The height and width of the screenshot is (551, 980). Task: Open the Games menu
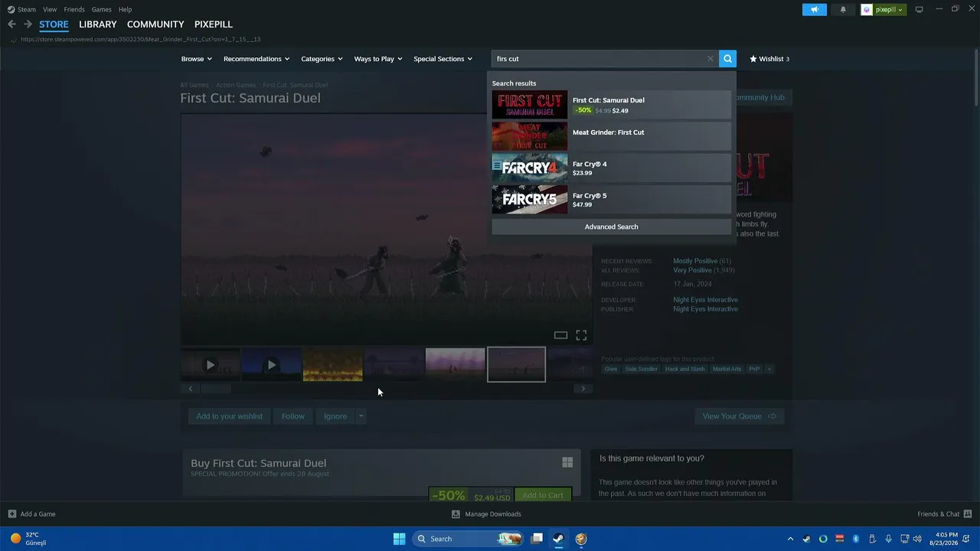tap(101, 9)
